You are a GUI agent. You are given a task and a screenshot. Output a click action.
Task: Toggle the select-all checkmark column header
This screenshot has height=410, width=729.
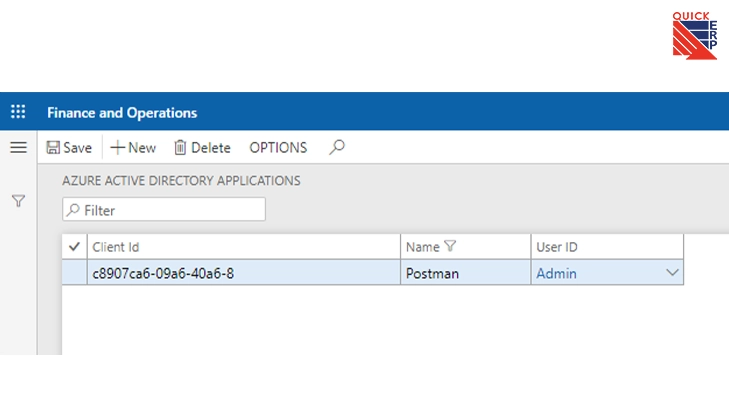74,247
